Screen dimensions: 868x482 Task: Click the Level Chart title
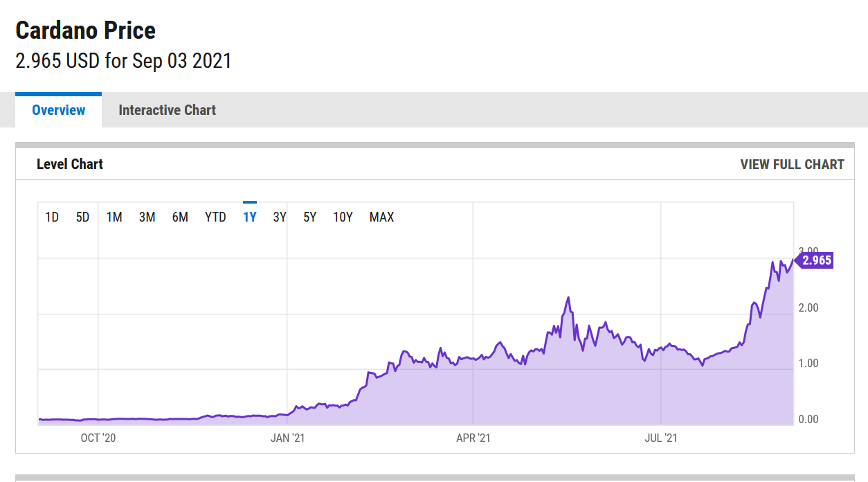tap(70, 164)
